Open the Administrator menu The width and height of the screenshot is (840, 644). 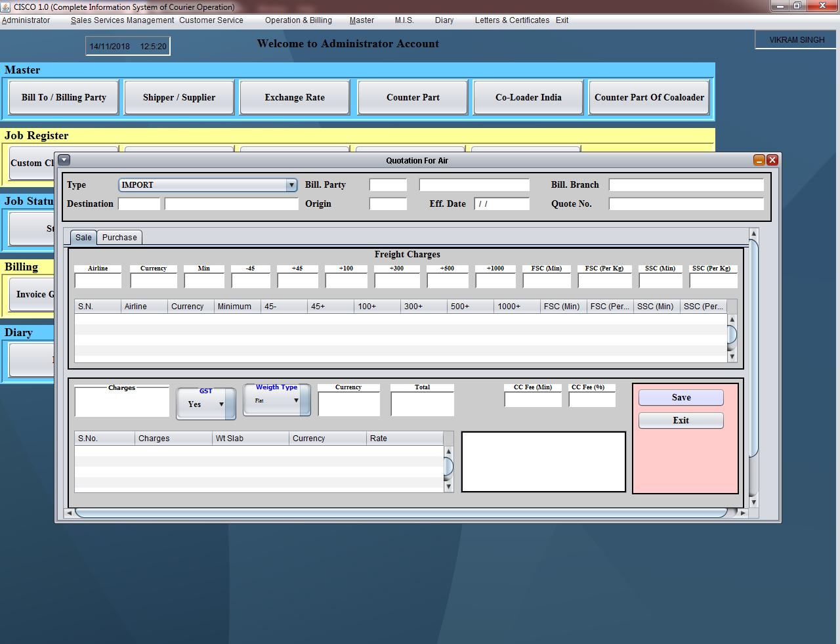[x=26, y=20]
